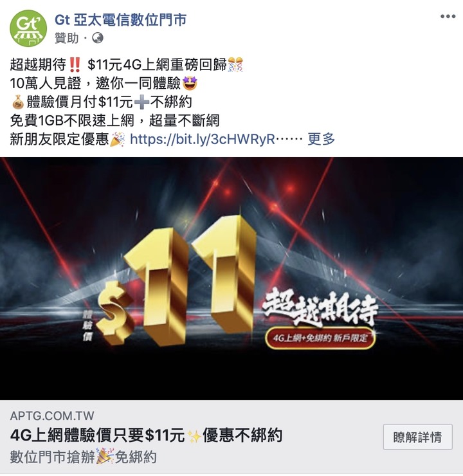Click the red double exclamation emoji
463x476 pixels.
click(75, 64)
